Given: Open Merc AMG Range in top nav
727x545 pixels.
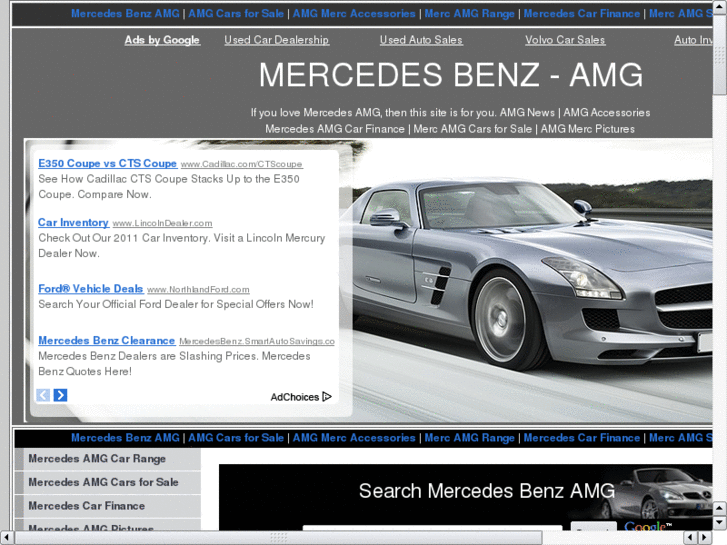Looking at the screenshot, I should 469,13.
